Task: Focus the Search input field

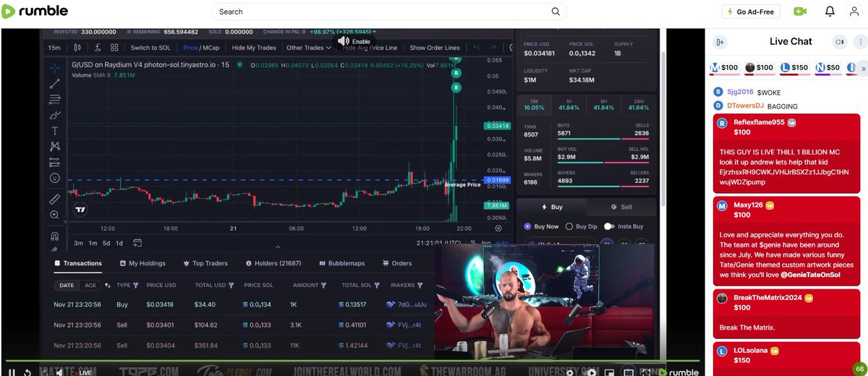Action: point(388,12)
